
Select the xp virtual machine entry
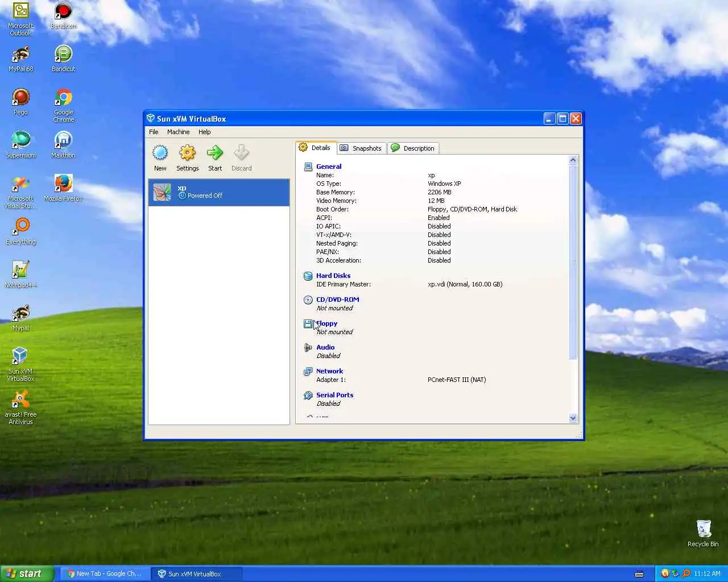point(219,192)
